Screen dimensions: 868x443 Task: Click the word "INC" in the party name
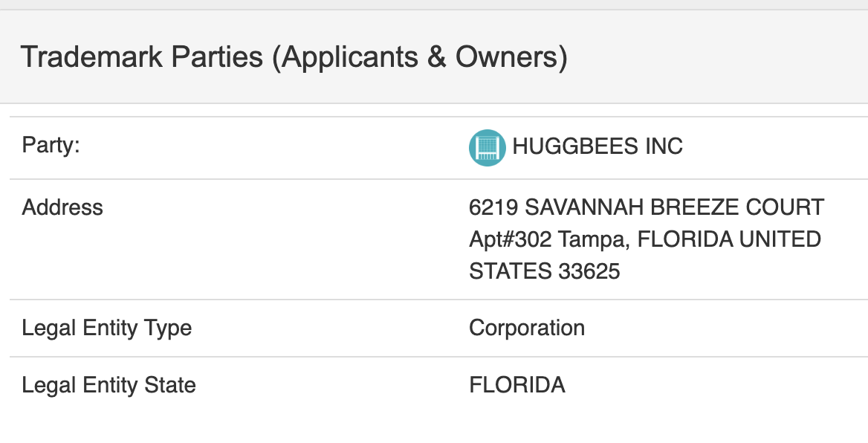tap(664, 146)
